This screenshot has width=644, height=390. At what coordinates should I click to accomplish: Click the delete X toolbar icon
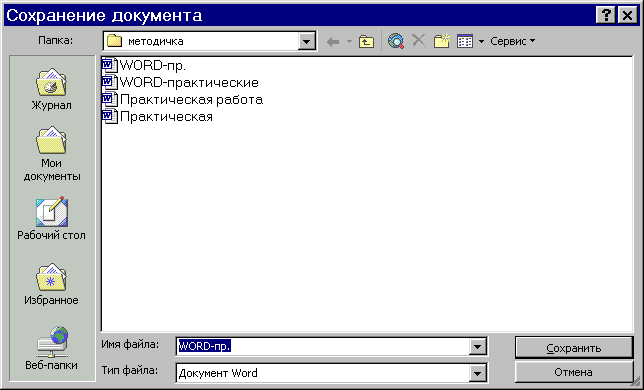[x=419, y=41]
